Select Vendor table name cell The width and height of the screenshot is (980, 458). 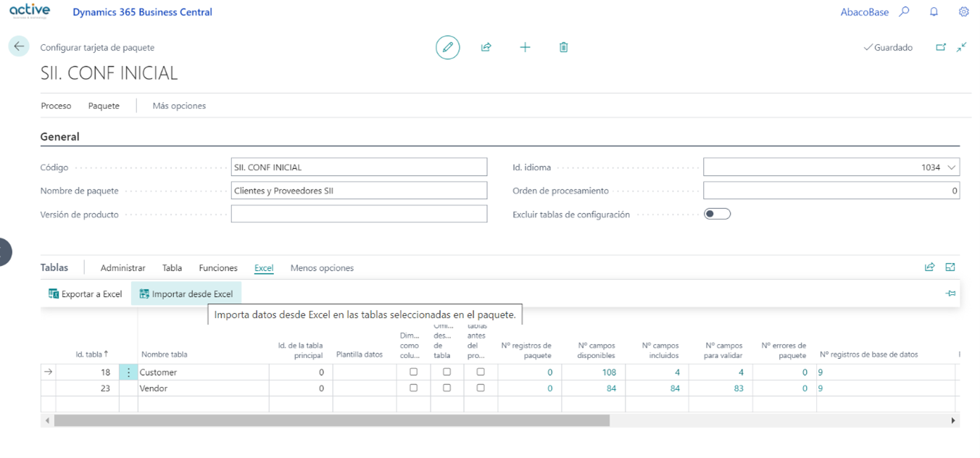click(x=204, y=388)
